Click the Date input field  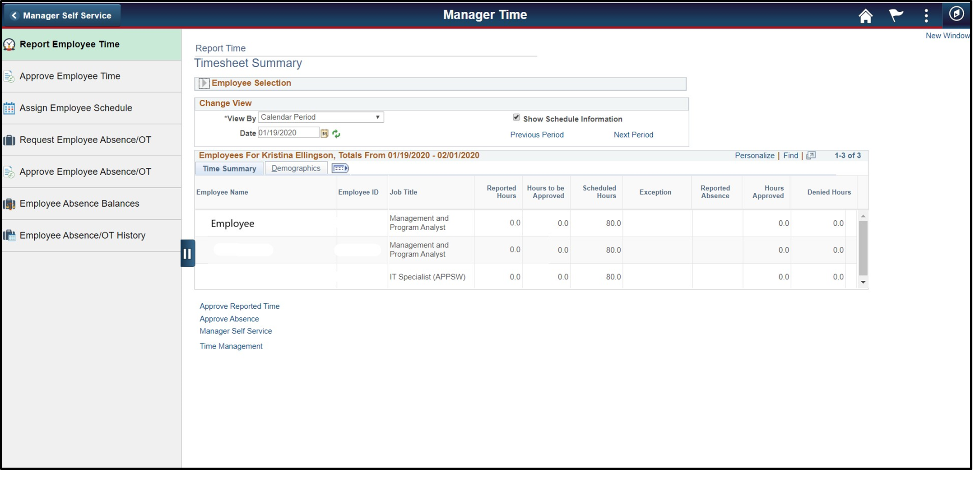point(288,133)
